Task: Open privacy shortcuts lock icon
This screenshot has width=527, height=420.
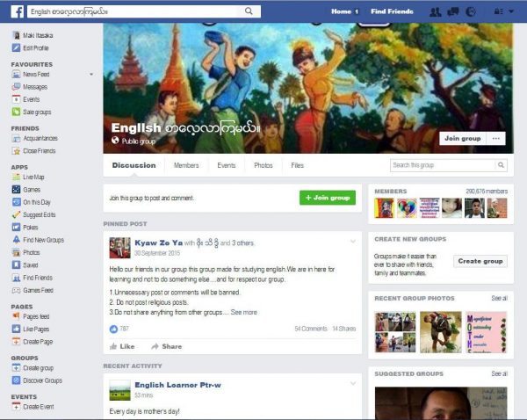Action: pos(498,11)
